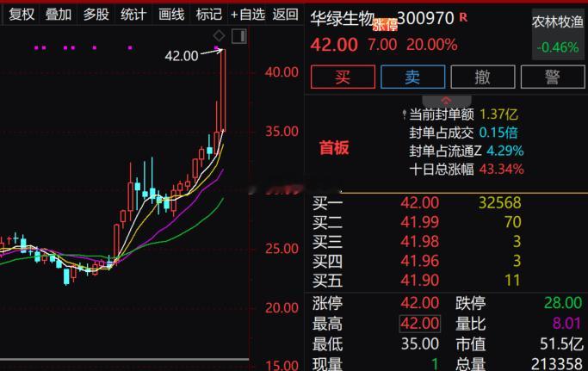Click the 统计 statistics tool

(133, 15)
